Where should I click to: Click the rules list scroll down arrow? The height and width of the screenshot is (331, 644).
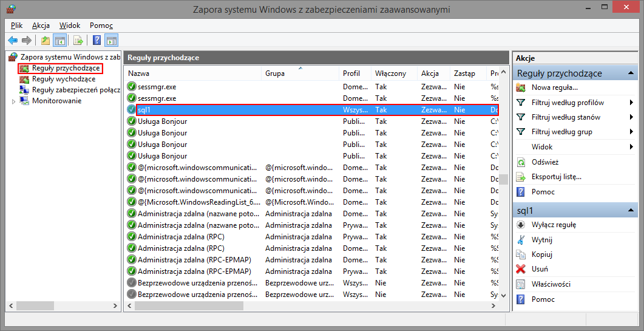pyautogui.click(x=503, y=296)
